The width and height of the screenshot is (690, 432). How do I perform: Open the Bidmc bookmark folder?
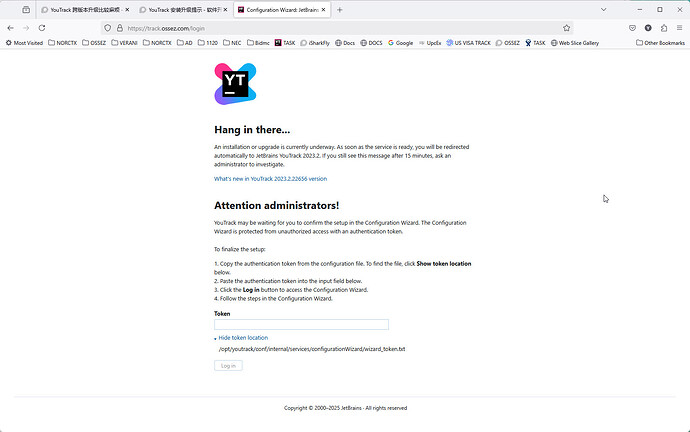(x=258, y=43)
